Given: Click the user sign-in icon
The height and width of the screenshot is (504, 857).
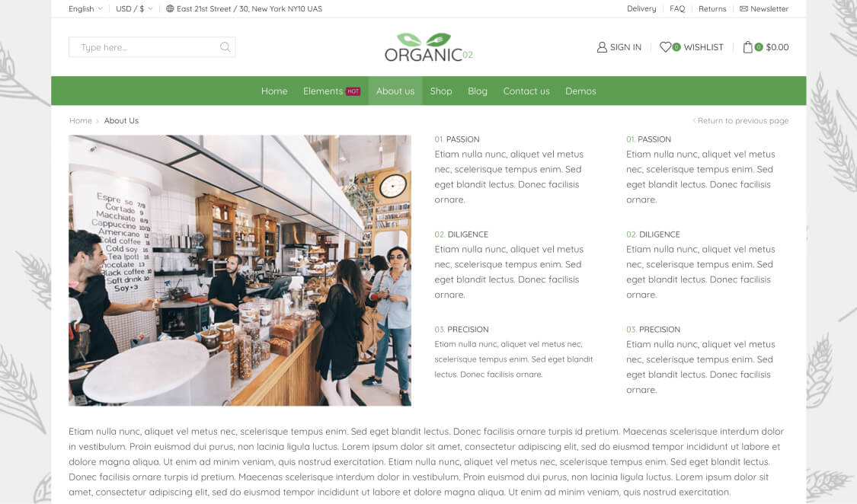Looking at the screenshot, I should pos(602,47).
